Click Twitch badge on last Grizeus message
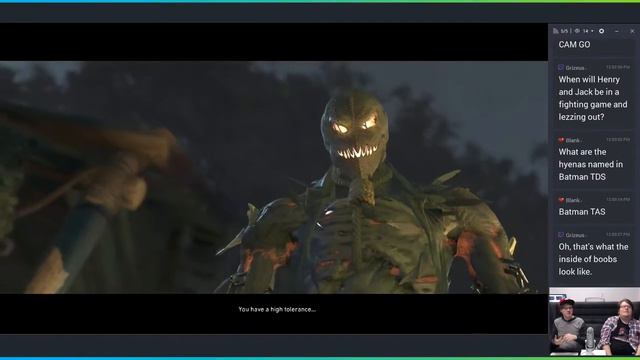 point(561,235)
